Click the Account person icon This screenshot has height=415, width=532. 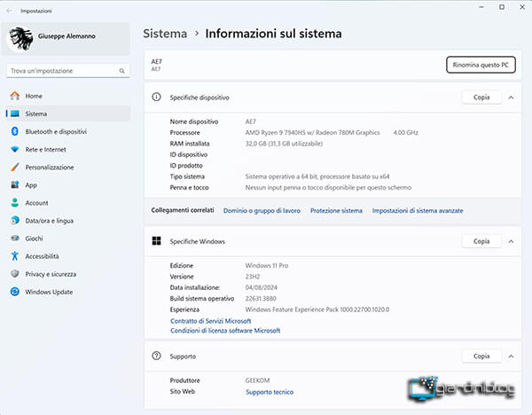click(x=14, y=202)
